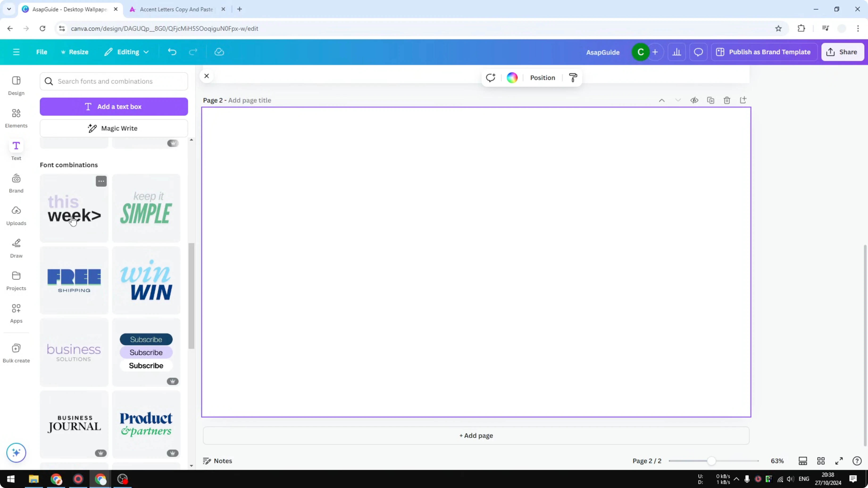Open the Canva AI assistant sparkle icon
Screen dimensions: 868x488
[16, 453]
